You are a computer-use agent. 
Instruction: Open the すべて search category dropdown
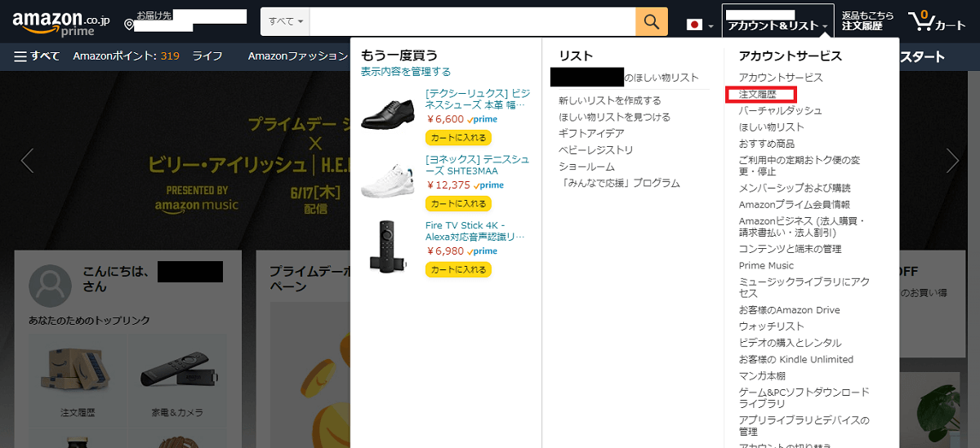tap(285, 21)
